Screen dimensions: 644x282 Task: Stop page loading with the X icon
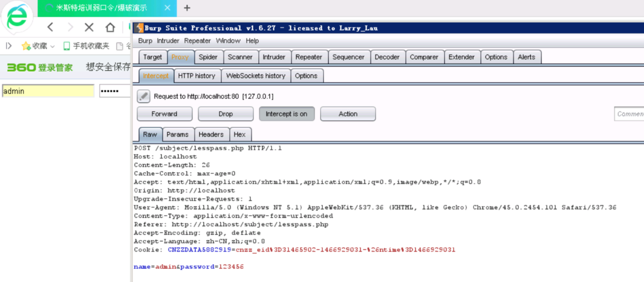tap(89, 27)
